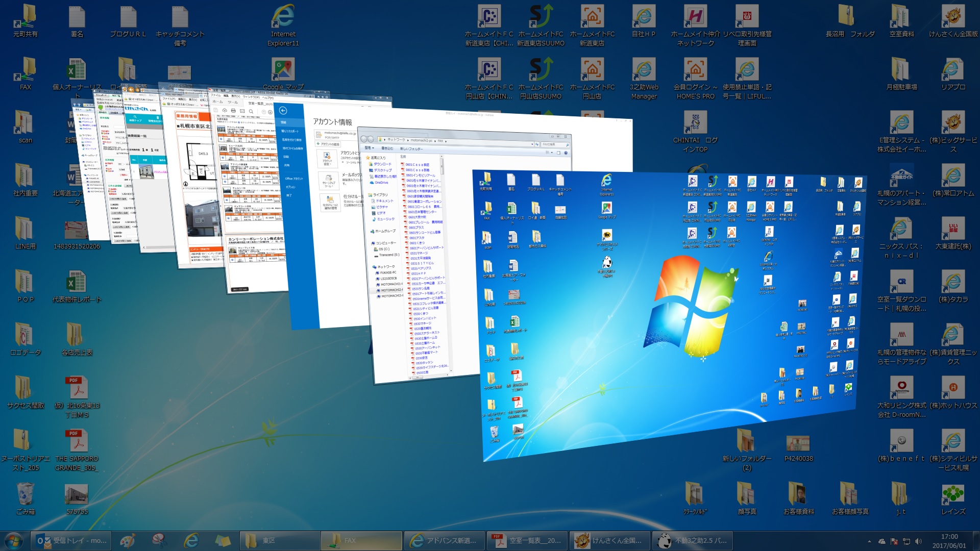Open the taskbar clock showing 17:00
Viewport: 980px width, 551px height.
[949, 541]
